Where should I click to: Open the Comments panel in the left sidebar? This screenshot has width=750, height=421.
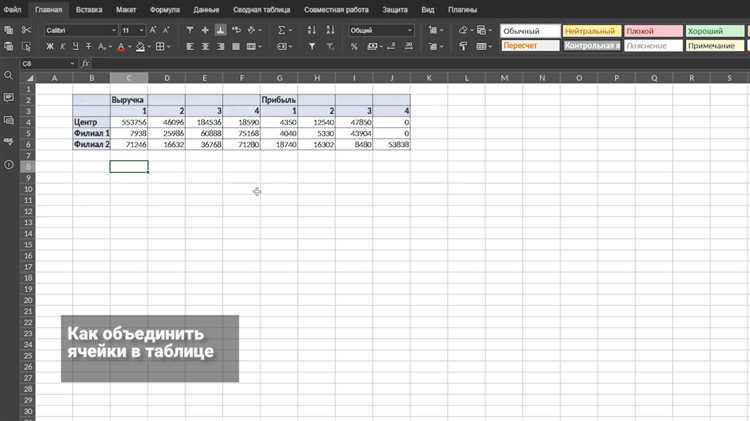[9, 98]
